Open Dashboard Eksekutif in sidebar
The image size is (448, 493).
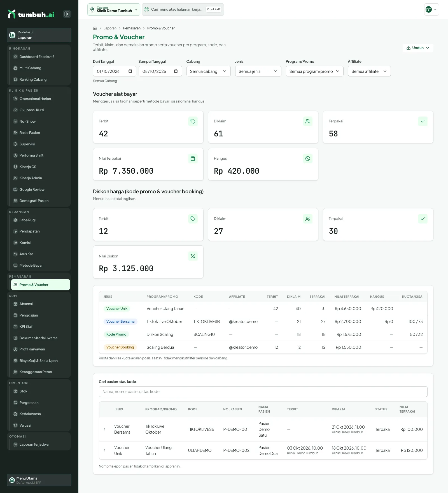[40, 57]
